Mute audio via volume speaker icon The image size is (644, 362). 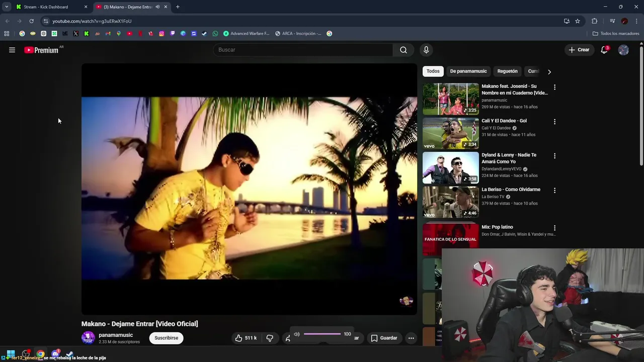296,334
